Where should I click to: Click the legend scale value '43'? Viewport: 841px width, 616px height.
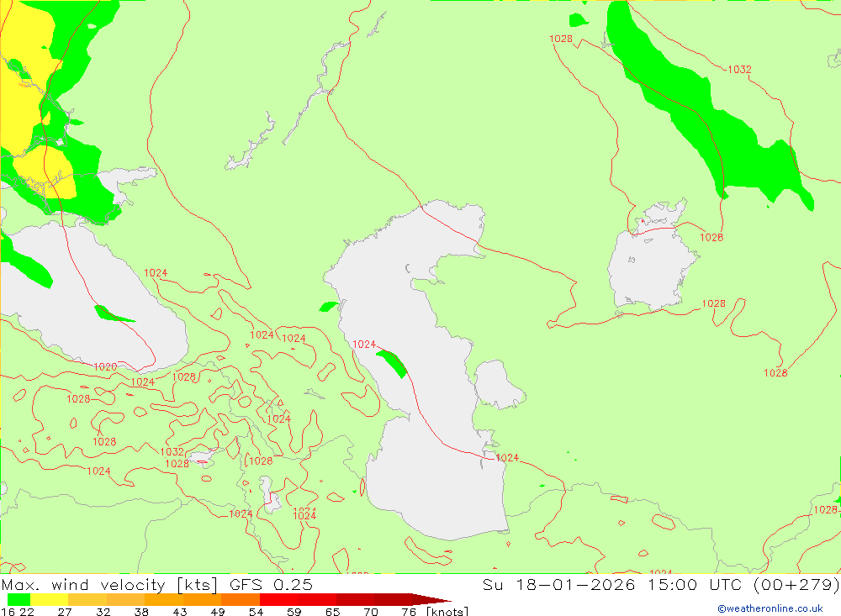[x=180, y=612]
